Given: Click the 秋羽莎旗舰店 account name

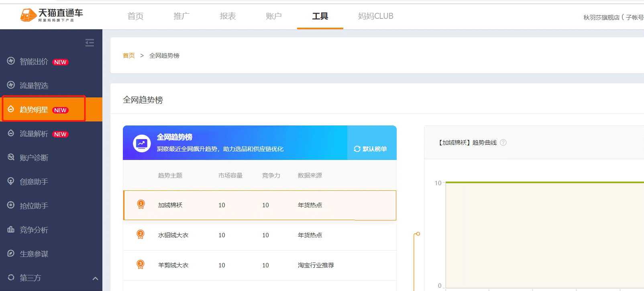Looking at the screenshot, I should pyautogui.click(x=601, y=17).
